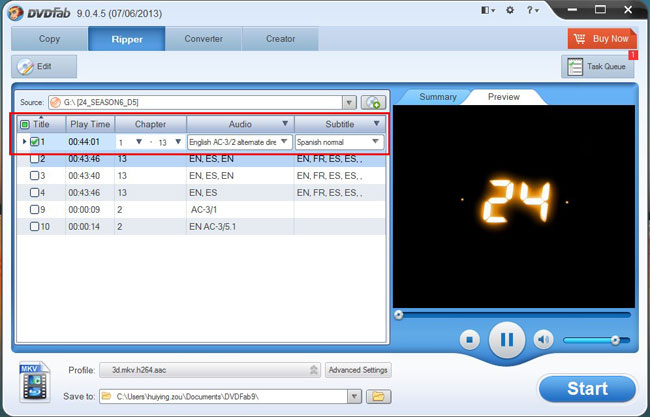Click the DVDFab logo icon
650x417 pixels.
point(15,13)
